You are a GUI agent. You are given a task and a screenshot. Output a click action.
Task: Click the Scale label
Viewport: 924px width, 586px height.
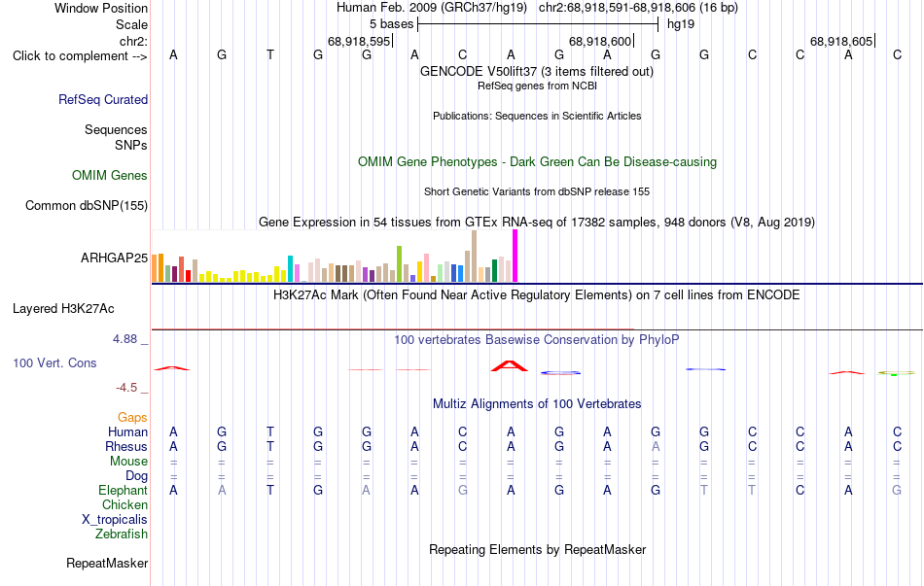point(131,24)
